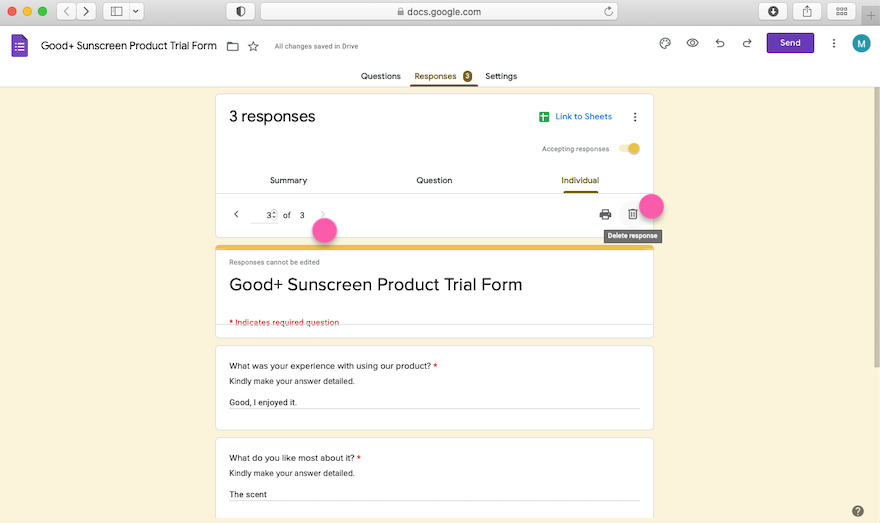The height and width of the screenshot is (523, 880).
Task: Go back in Safari
Action: pos(66,11)
